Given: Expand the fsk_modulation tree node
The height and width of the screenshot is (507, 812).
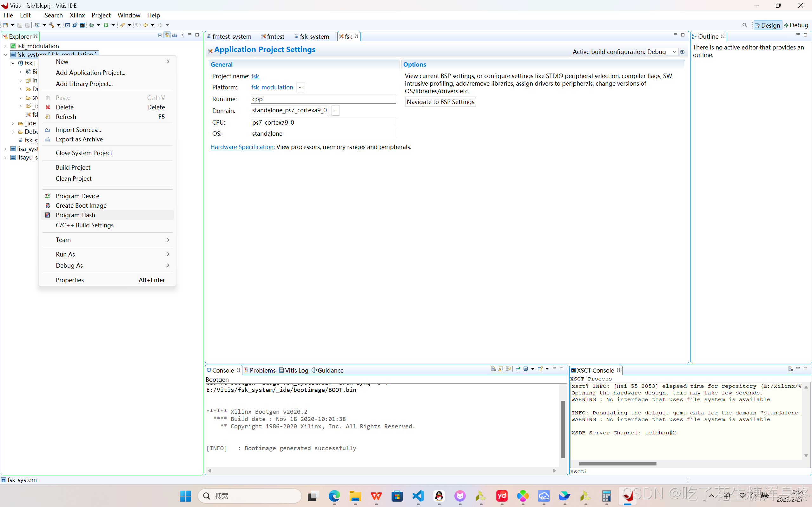Looking at the screenshot, I should pyautogui.click(x=5, y=46).
